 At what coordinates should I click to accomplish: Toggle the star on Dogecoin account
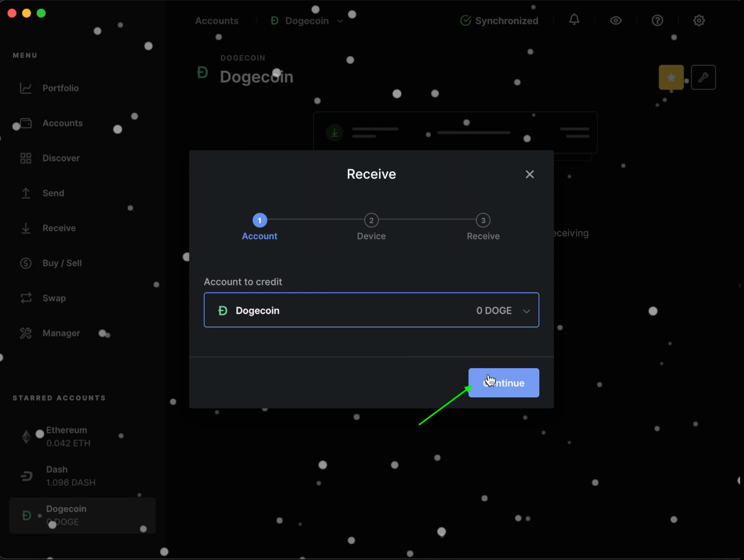(671, 77)
